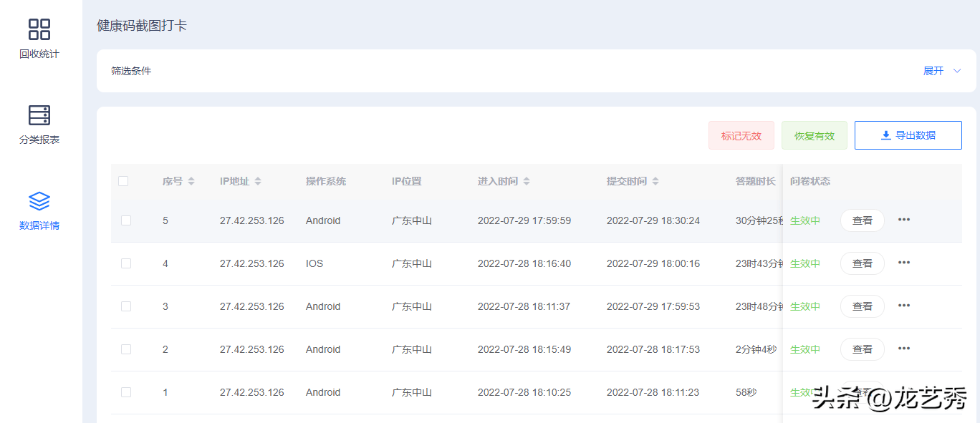
Task: Check the box for row 4
Action: pyautogui.click(x=126, y=263)
